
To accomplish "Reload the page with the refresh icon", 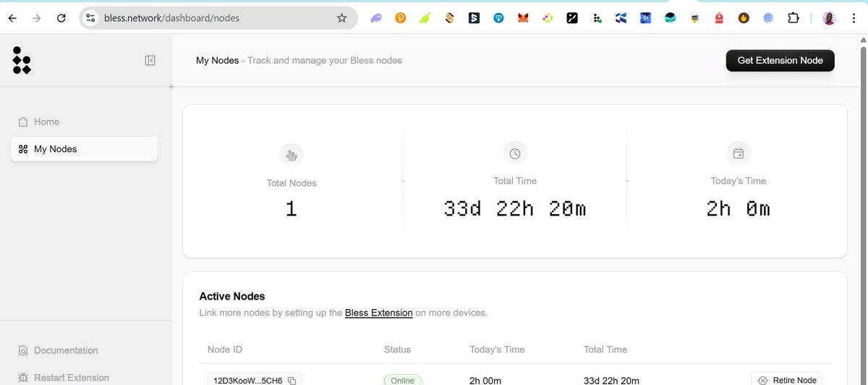I will click(61, 18).
